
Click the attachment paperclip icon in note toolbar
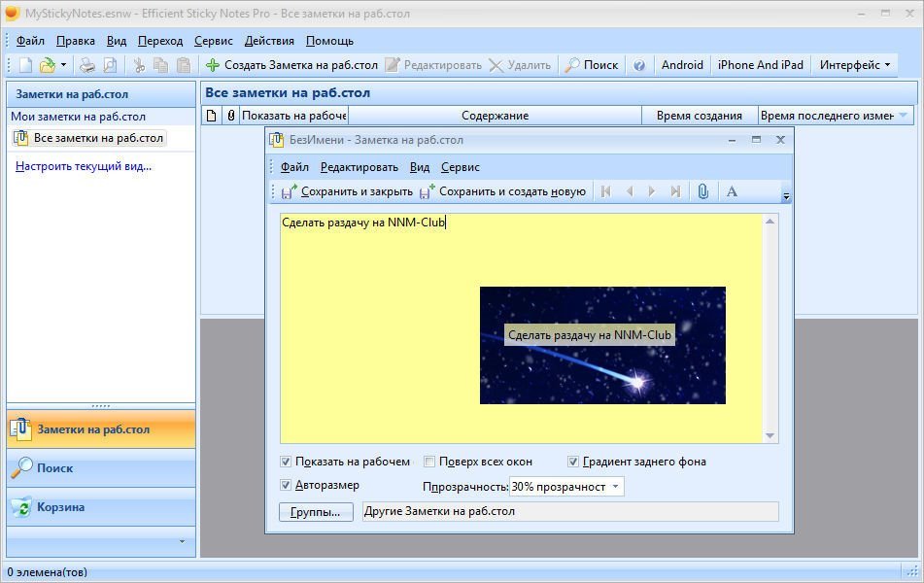click(x=702, y=191)
